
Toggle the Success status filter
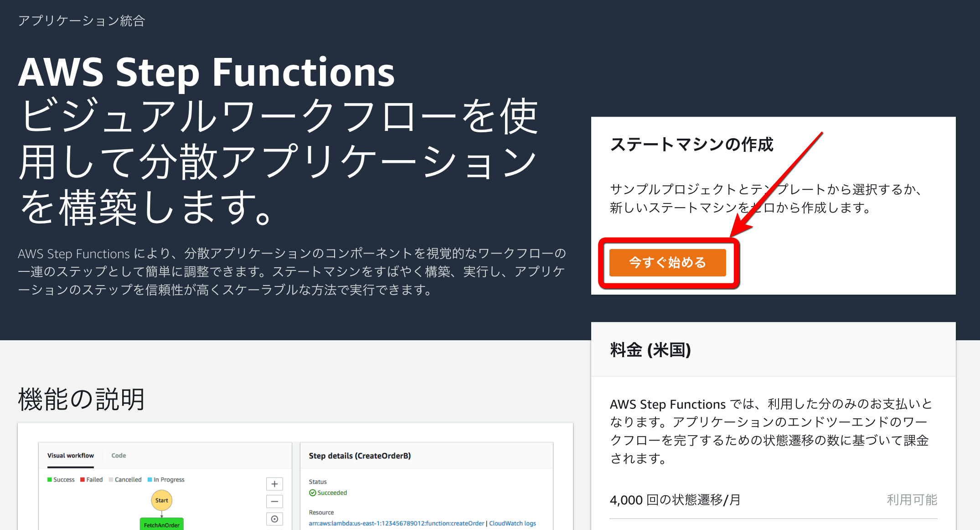coord(64,479)
